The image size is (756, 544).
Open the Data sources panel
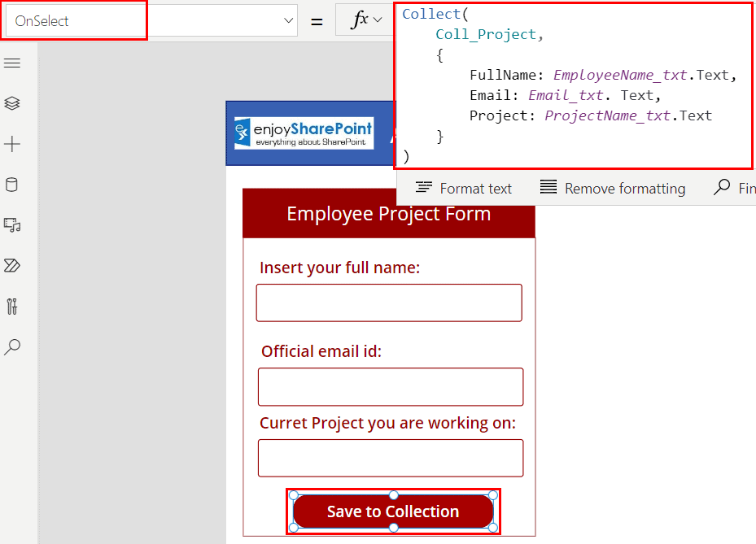click(x=12, y=185)
